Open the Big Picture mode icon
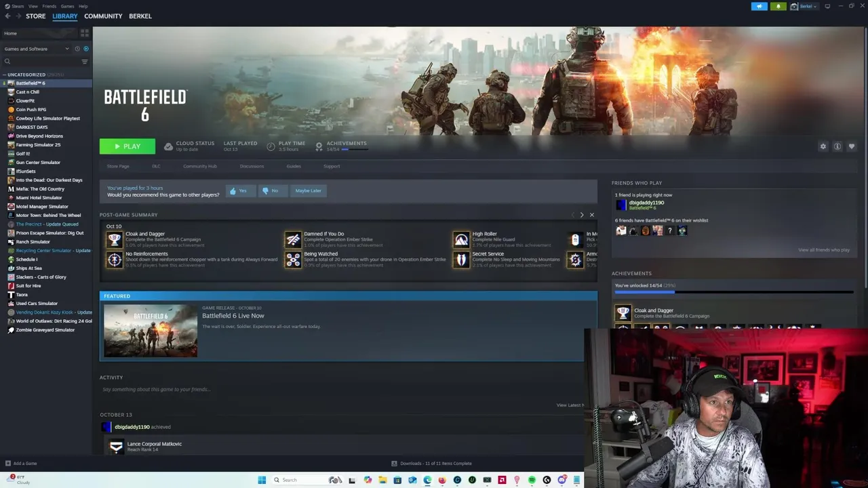The width and height of the screenshot is (868, 488). point(827,6)
